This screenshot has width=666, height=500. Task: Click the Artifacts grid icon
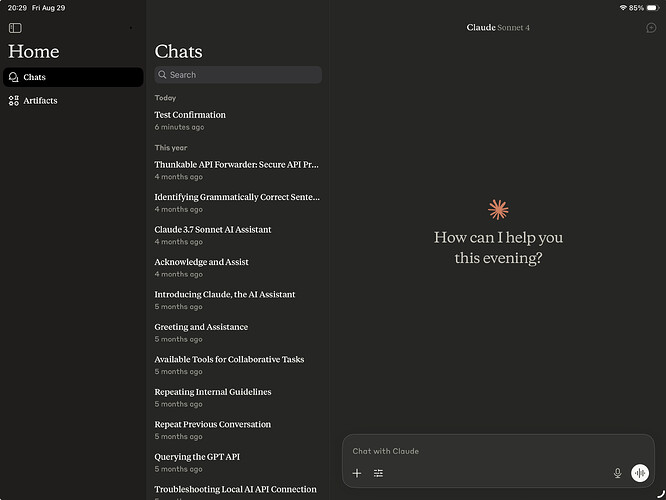pyautogui.click(x=14, y=101)
